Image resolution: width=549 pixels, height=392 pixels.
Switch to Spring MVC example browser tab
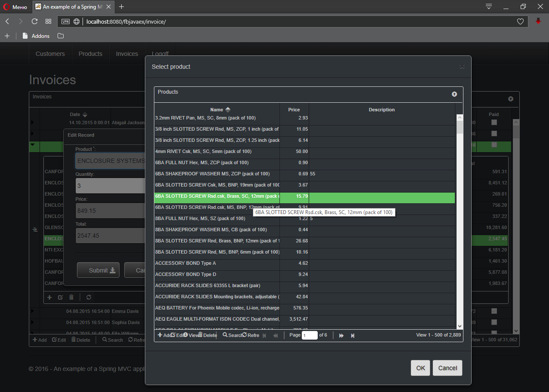coord(73,7)
